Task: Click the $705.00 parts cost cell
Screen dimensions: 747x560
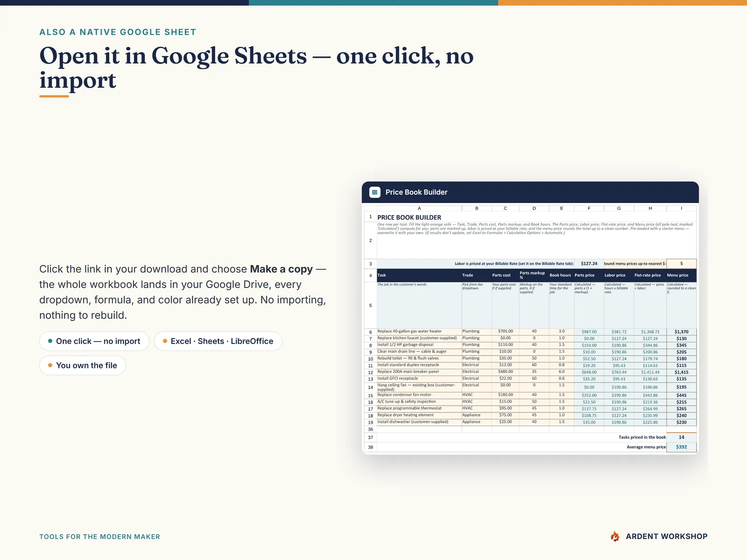Action: click(x=505, y=331)
